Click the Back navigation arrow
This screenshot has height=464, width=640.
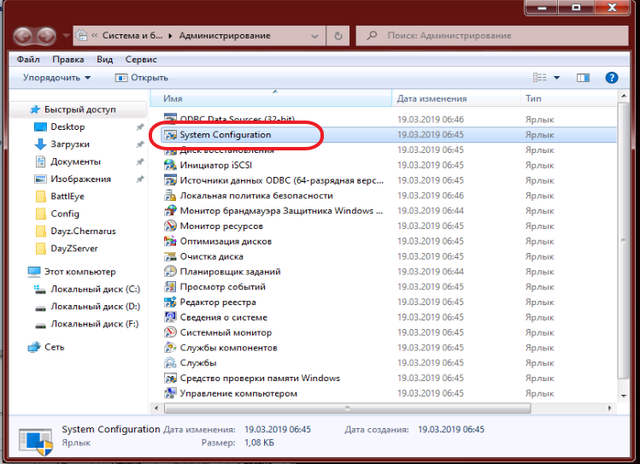pyautogui.click(x=23, y=36)
